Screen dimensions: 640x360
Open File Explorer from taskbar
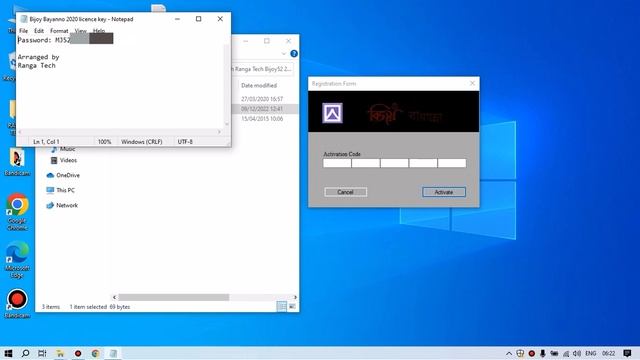coord(60,353)
